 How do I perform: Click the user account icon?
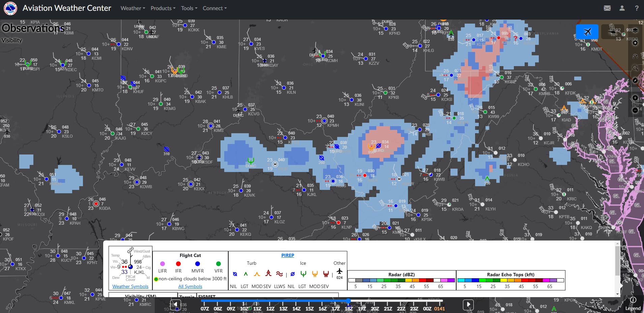pyautogui.click(x=622, y=8)
